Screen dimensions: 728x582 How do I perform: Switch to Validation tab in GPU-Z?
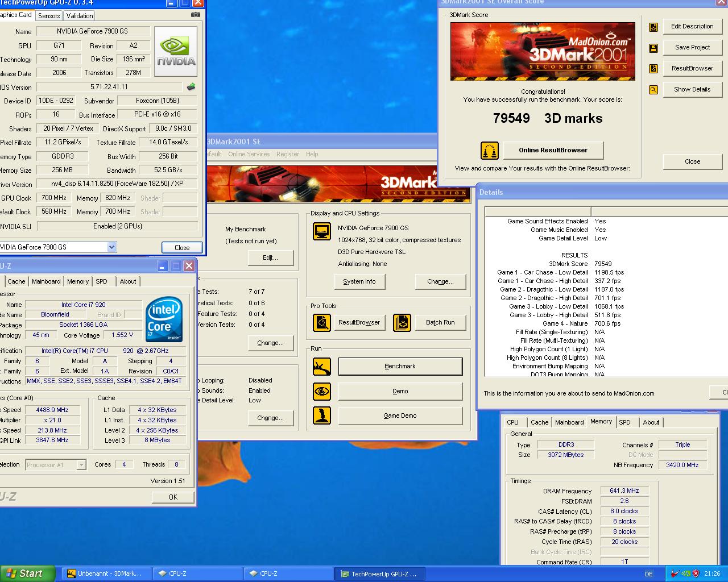click(x=79, y=15)
